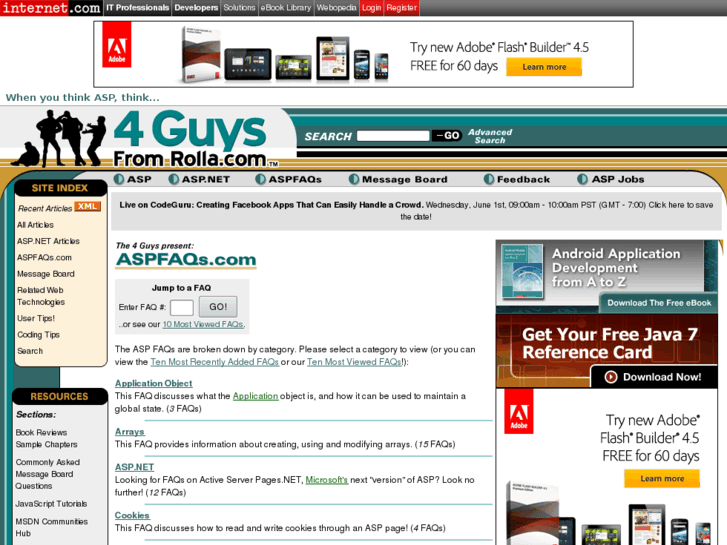
Task: Open Coding Tips link
Action: pyautogui.click(x=38, y=334)
